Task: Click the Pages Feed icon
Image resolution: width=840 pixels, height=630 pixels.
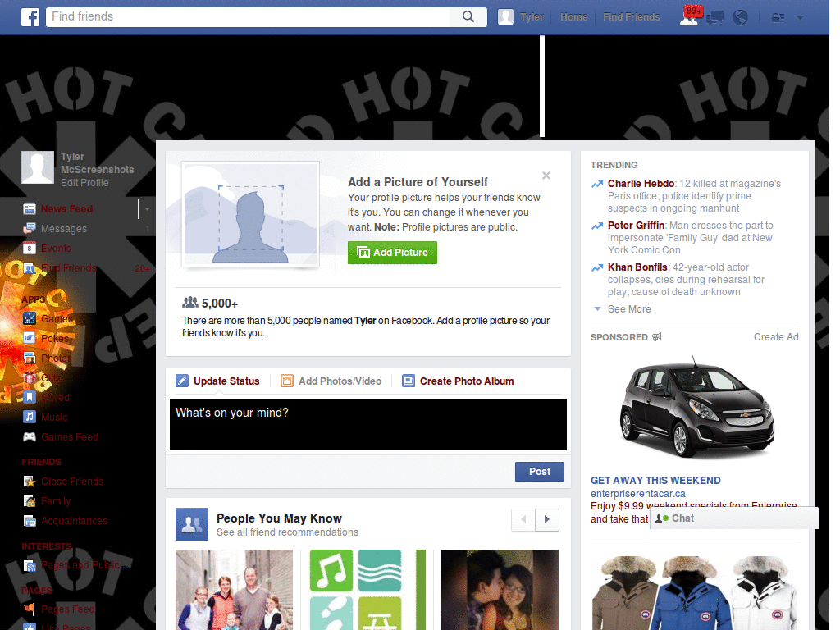Action: (x=30, y=609)
